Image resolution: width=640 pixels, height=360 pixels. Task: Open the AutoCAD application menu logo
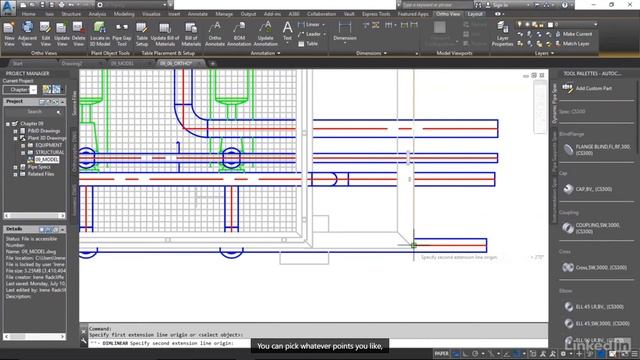pyautogui.click(x=8, y=7)
